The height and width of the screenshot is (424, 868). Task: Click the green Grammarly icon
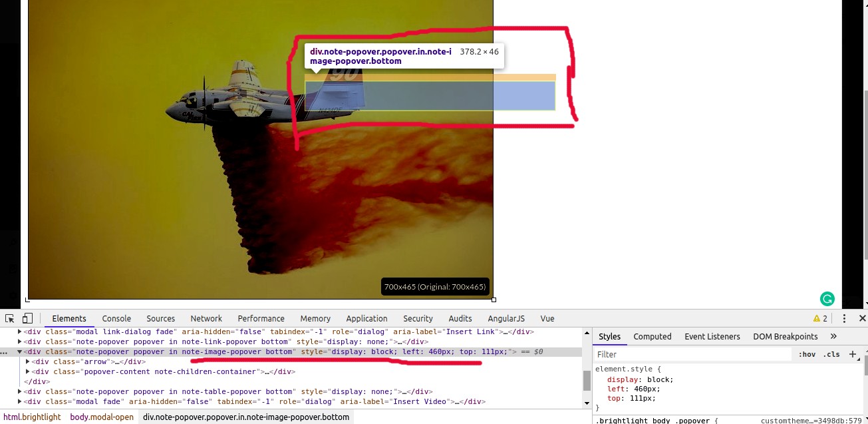[x=827, y=299]
